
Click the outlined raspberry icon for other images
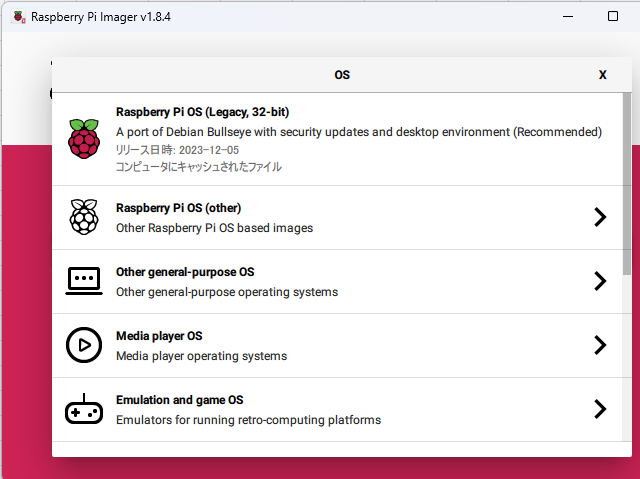coord(84,217)
